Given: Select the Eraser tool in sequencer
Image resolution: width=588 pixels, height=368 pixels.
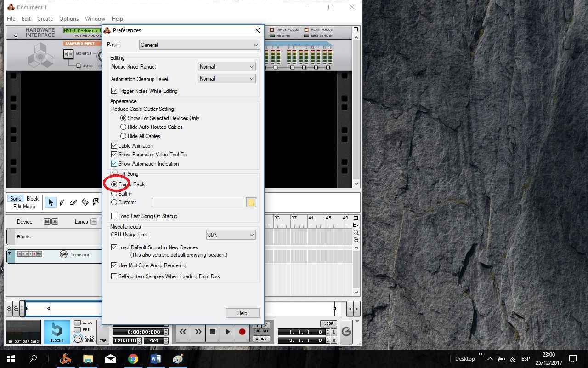Looking at the screenshot, I should point(73,202).
